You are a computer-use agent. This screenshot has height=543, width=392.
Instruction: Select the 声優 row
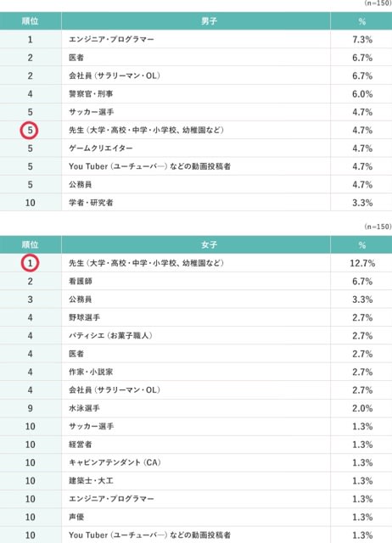pyautogui.click(x=196, y=517)
